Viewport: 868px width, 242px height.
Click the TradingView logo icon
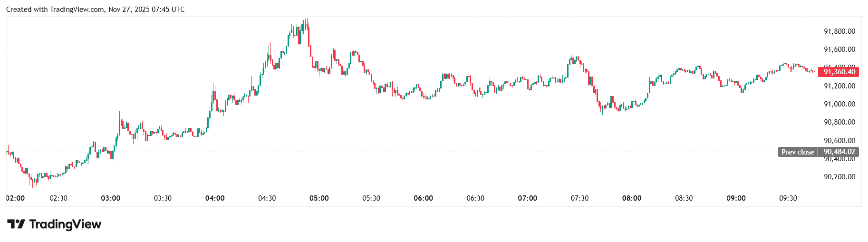16,224
